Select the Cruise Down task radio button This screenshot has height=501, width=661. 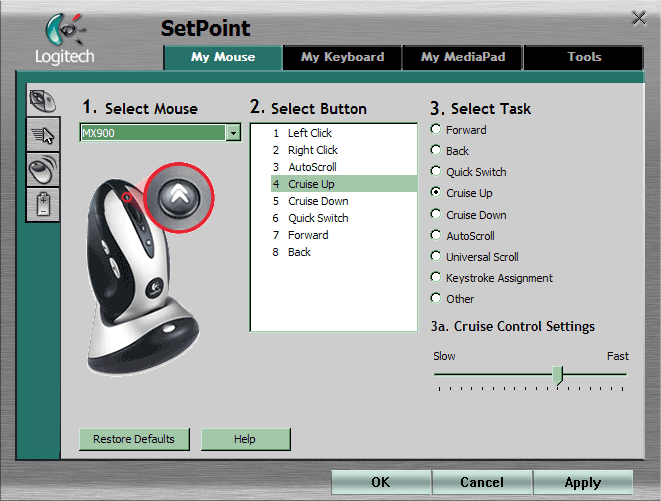(x=435, y=214)
